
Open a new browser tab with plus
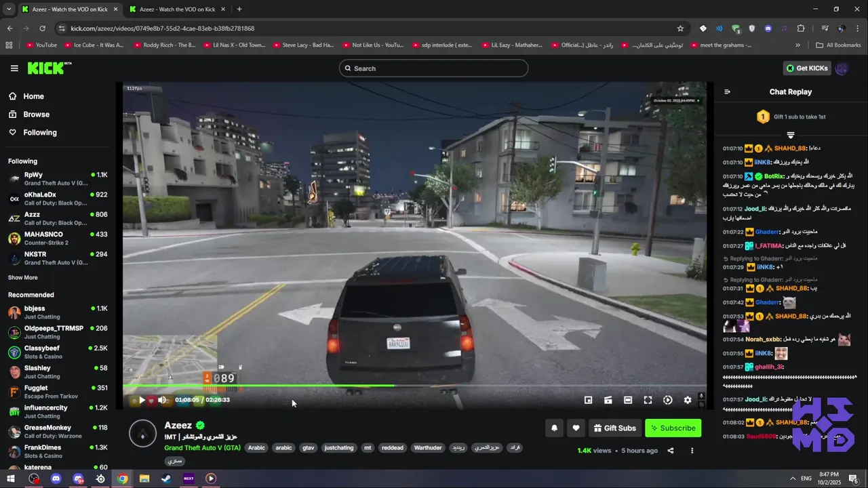point(239,9)
